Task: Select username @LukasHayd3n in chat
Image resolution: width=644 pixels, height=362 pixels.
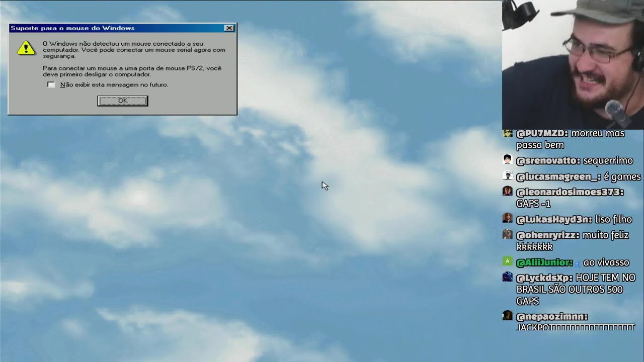Action: pos(554,219)
